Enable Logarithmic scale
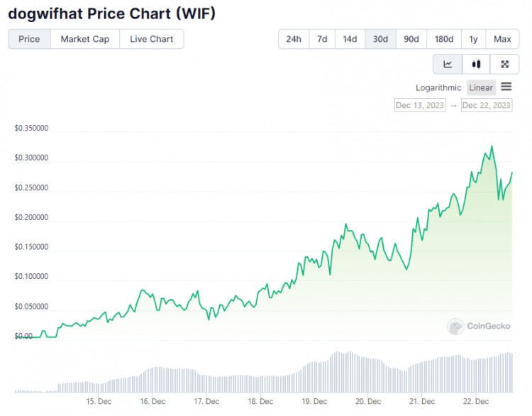 point(438,88)
